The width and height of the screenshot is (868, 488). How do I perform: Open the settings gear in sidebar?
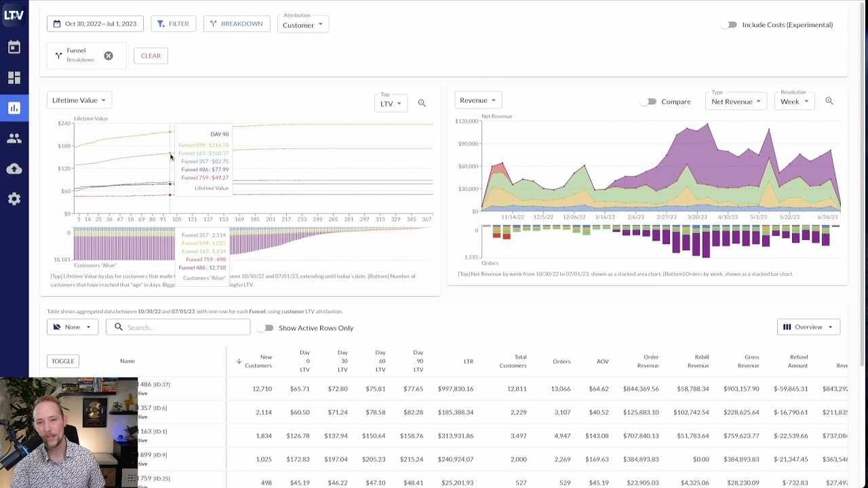(14, 199)
